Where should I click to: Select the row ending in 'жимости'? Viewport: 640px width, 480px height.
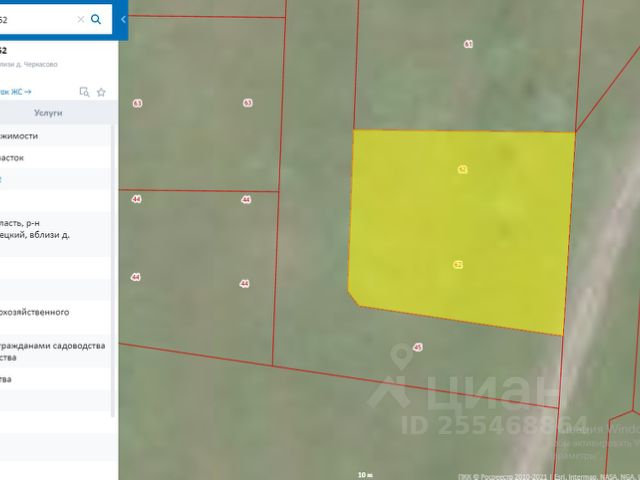click(30, 136)
